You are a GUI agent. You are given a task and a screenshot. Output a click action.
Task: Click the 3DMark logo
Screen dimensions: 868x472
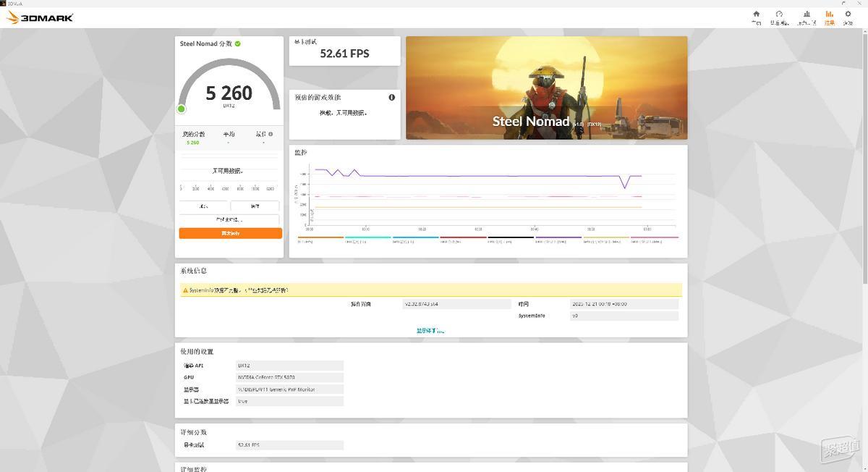[40, 17]
